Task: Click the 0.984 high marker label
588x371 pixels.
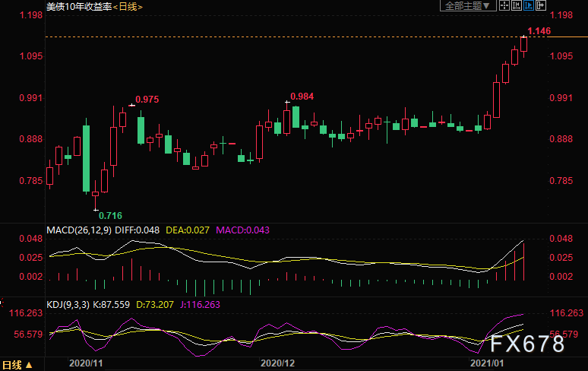Action: coord(302,97)
